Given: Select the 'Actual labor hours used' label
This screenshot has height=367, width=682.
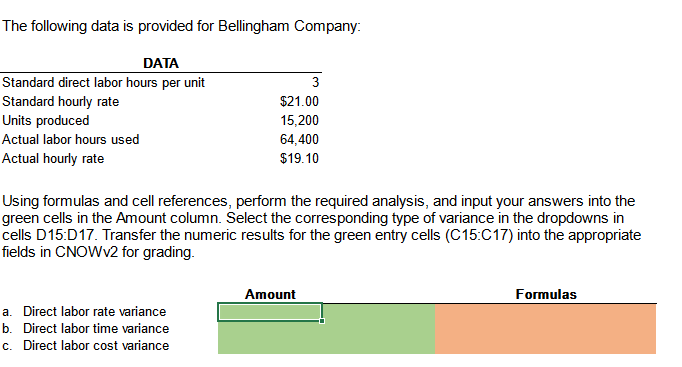Looking at the screenshot, I should 70,140.
